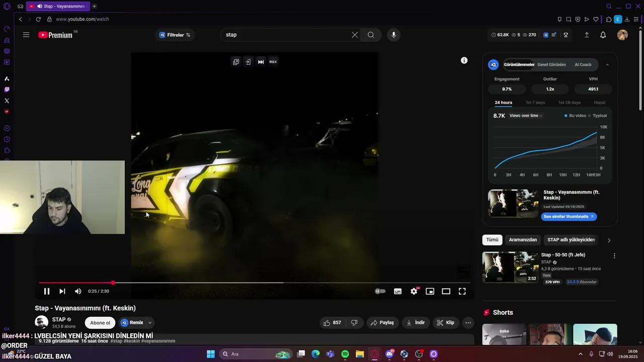This screenshot has height=362, width=644.
Task: Open the Klip clip button
Action: 446,323
